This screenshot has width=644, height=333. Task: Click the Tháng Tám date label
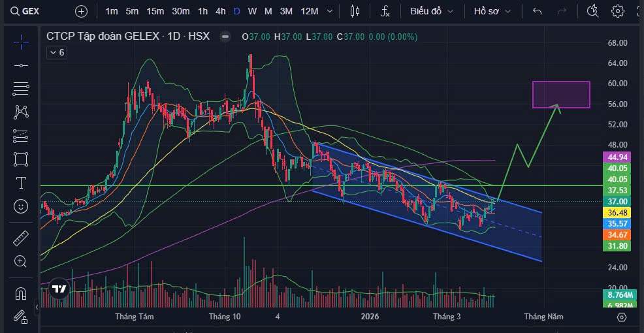pyautogui.click(x=135, y=317)
